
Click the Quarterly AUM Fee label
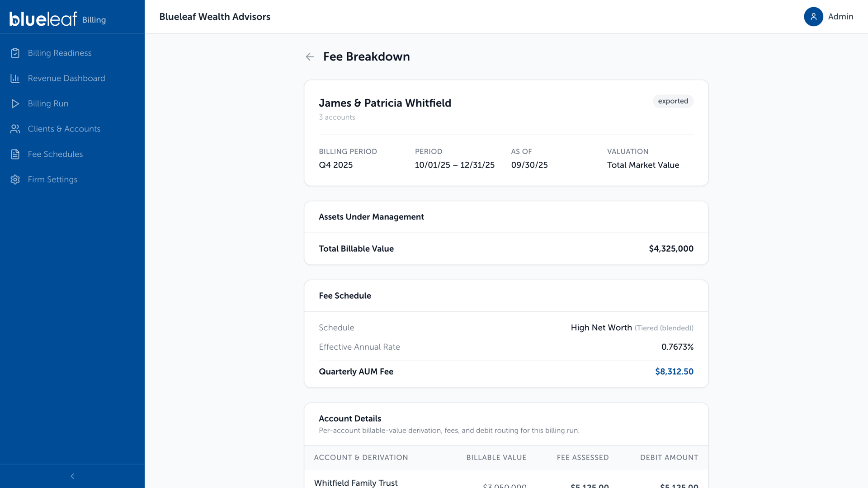click(x=356, y=371)
